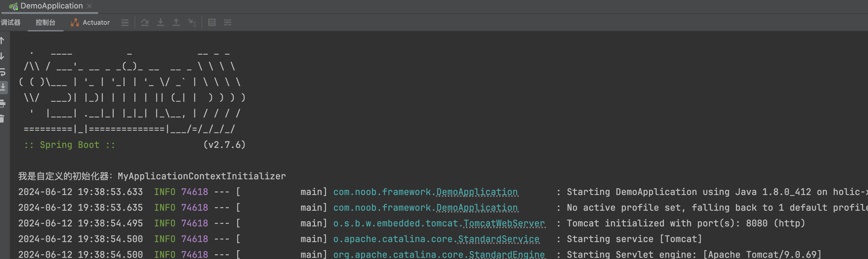Click the print console icon

pyautogui.click(x=3, y=104)
